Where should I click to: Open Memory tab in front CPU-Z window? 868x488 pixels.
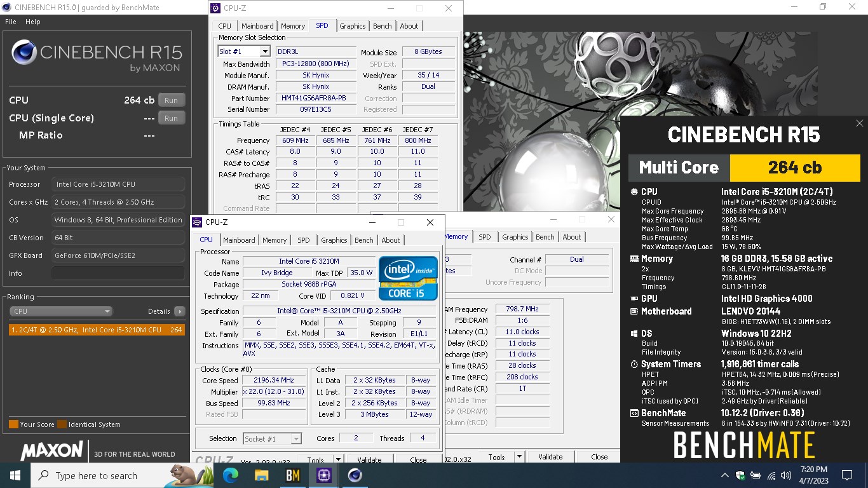275,240
